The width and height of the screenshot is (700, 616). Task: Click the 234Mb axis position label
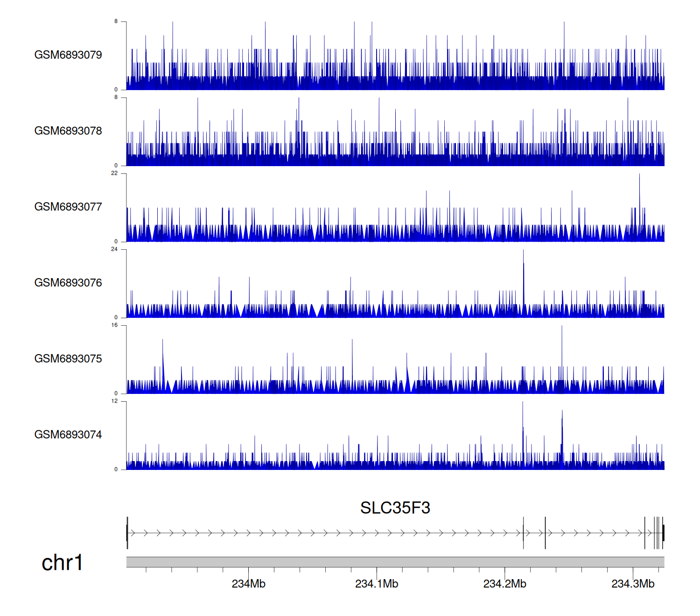(248, 584)
